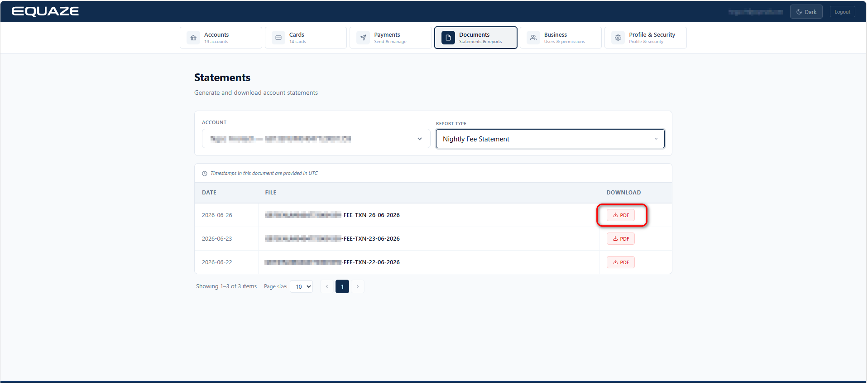
Task: Download PDF for 2026-06-26 statement
Action: 621,215
